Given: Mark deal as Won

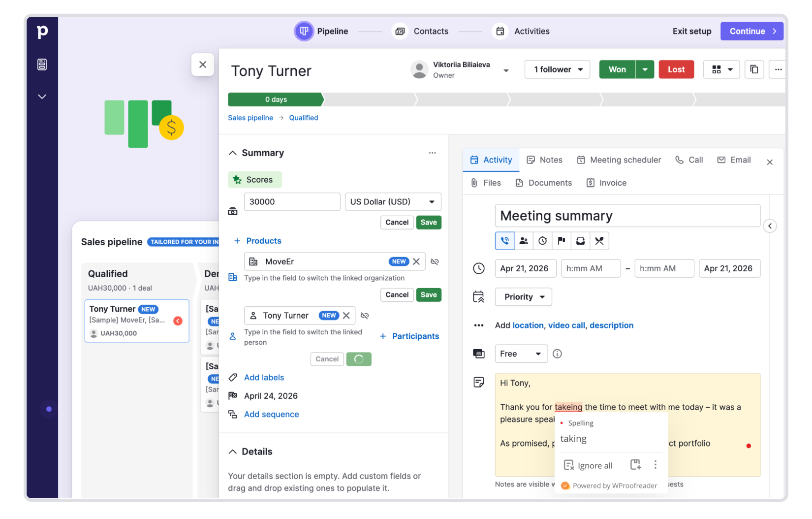Looking at the screenshot, I should [x=617, y=69].
